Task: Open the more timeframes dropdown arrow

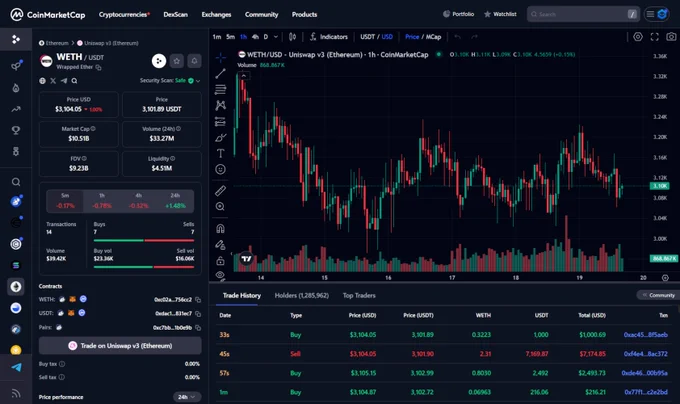Action: (276, 37)
